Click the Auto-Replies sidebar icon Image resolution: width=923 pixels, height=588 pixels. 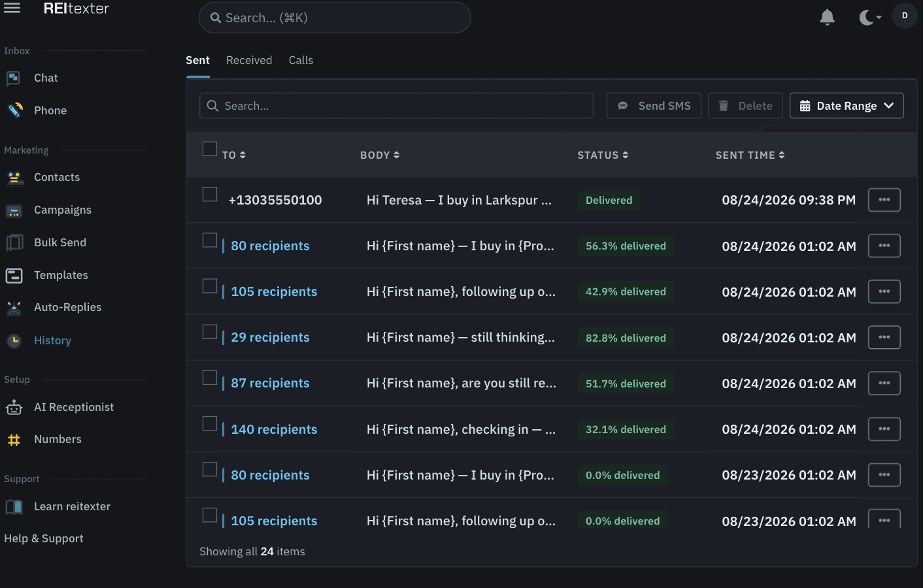[14, 308]
